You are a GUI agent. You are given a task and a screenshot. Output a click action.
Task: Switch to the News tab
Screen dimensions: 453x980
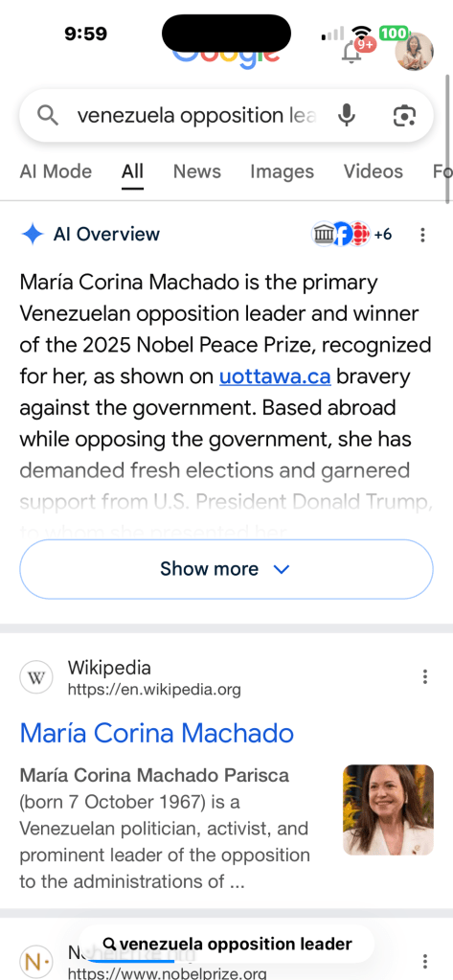click(197, 171)
